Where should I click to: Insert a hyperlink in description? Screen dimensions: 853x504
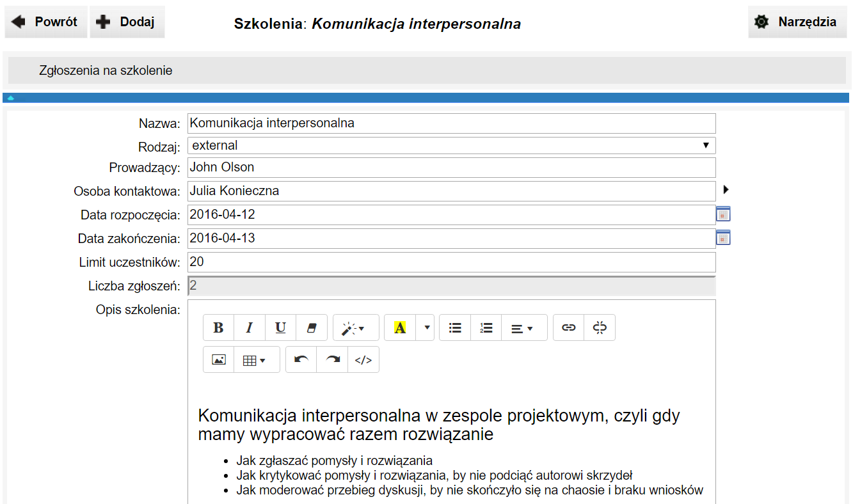pyautogui.click(x=568, y=327)
